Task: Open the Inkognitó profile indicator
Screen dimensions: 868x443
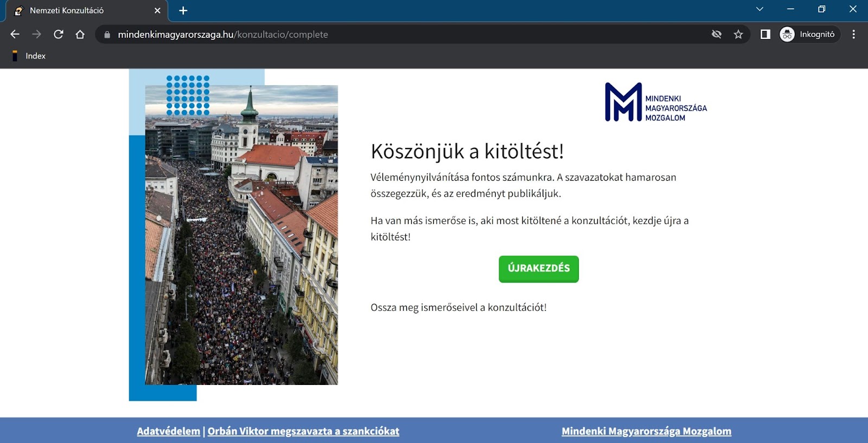Action: tap(809, 34)
